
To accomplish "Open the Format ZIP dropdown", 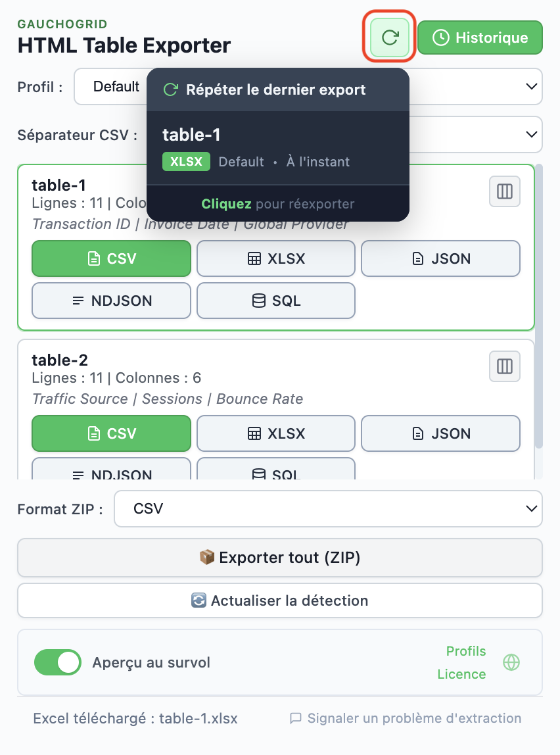I will (328, 508).
